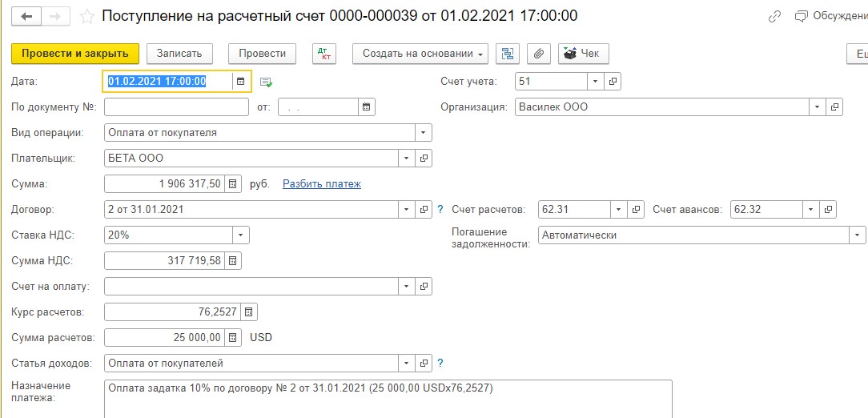Expand Вид операции dropdown
The width and height of the screenshot is (868, 418).
(x=424, y=133)
